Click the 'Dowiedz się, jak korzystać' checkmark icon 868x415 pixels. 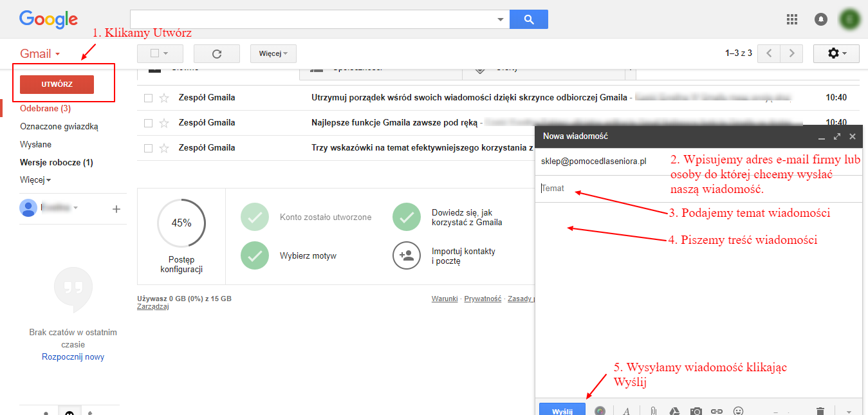pyautogui.click(x=406, y=217)
